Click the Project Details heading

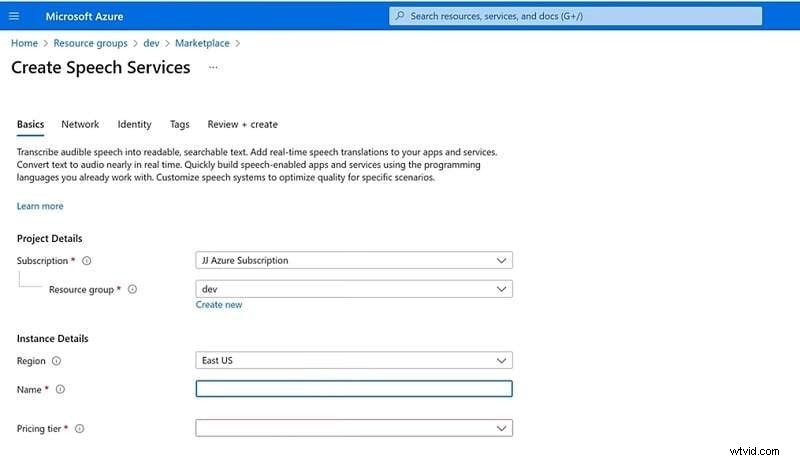click(x=49, y=239)
